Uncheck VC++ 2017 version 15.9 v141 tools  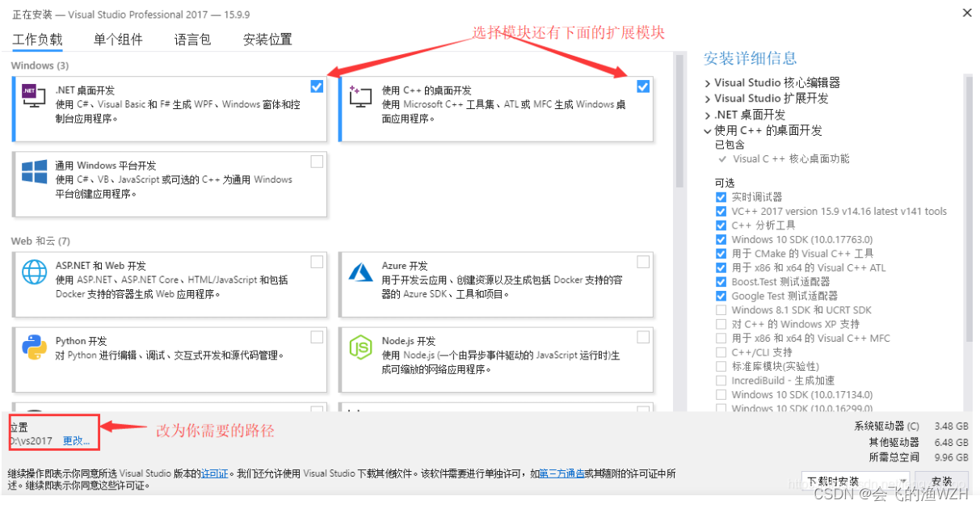[x=721, y=211]
